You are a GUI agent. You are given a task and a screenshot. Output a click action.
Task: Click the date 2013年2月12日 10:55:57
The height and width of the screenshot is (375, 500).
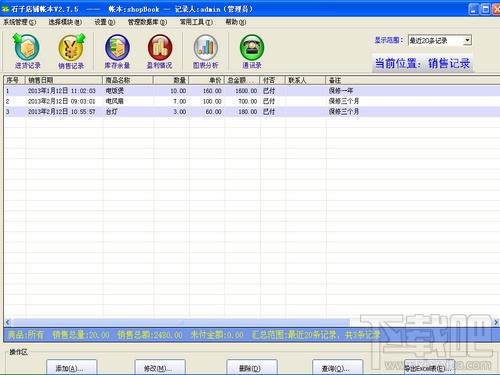pos(62,112)
